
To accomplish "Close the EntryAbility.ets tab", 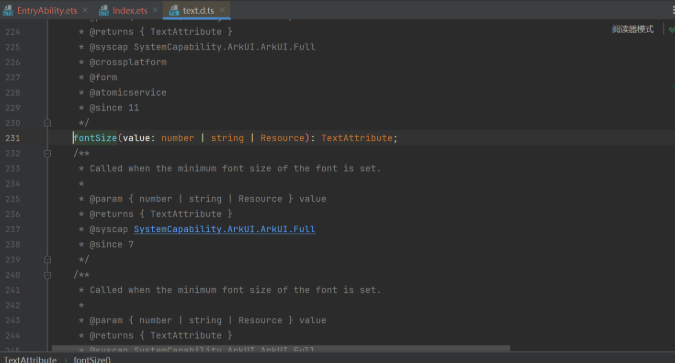I will tap(85, 10).
